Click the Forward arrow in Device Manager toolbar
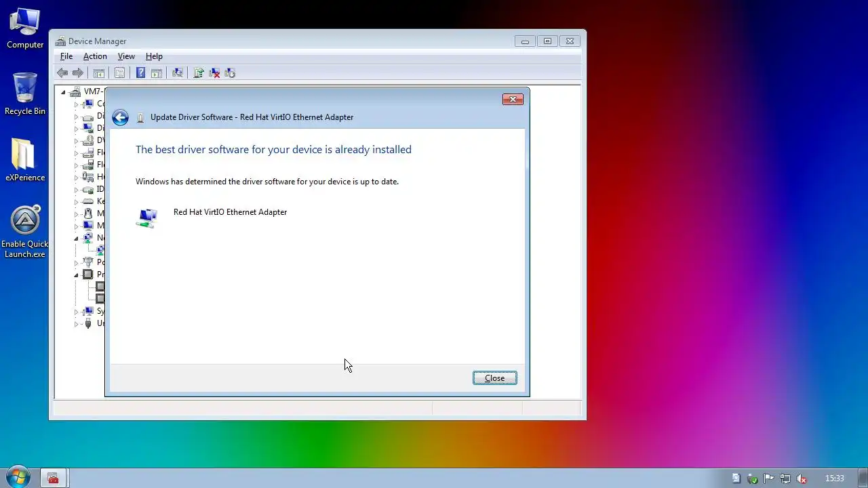 click(78, 73)
